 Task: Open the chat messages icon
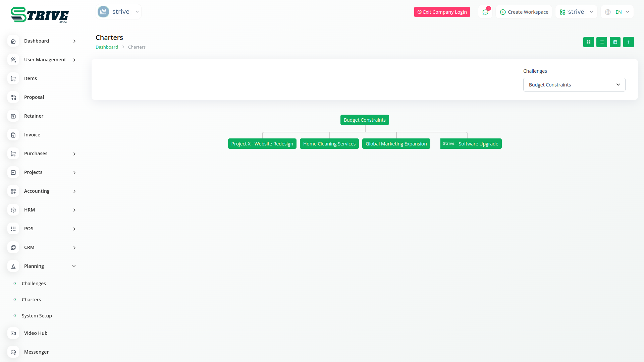[x=485, y=12]
